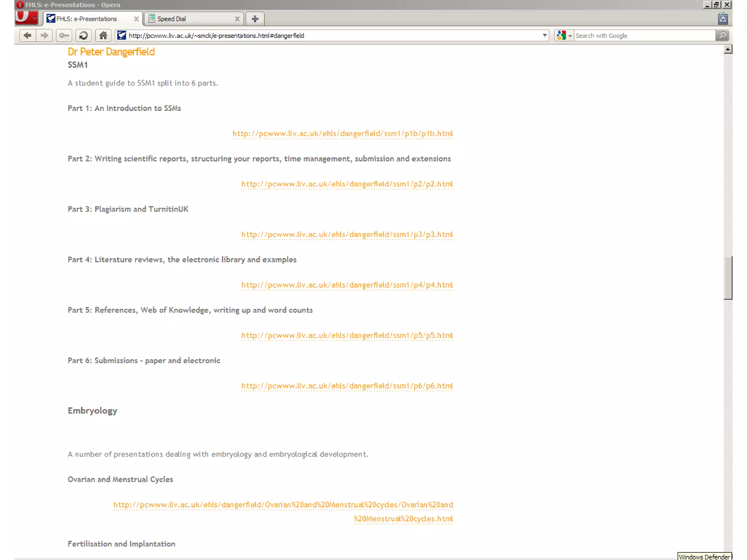
Task: Open the closed tabs trash icon
Action: click(723, 19)
